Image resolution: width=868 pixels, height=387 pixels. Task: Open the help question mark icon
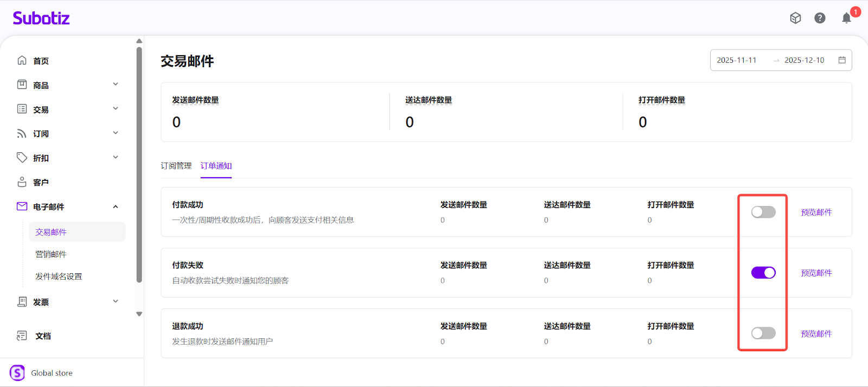[820, 18]
